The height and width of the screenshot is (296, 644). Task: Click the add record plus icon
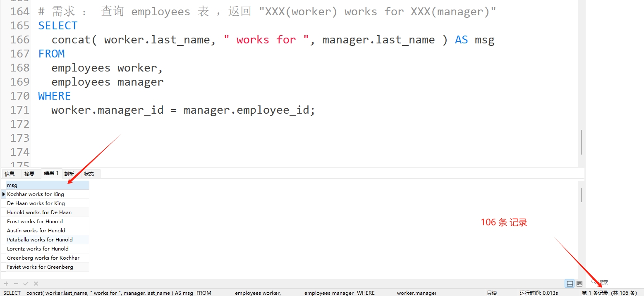click(x=6, y=284)
